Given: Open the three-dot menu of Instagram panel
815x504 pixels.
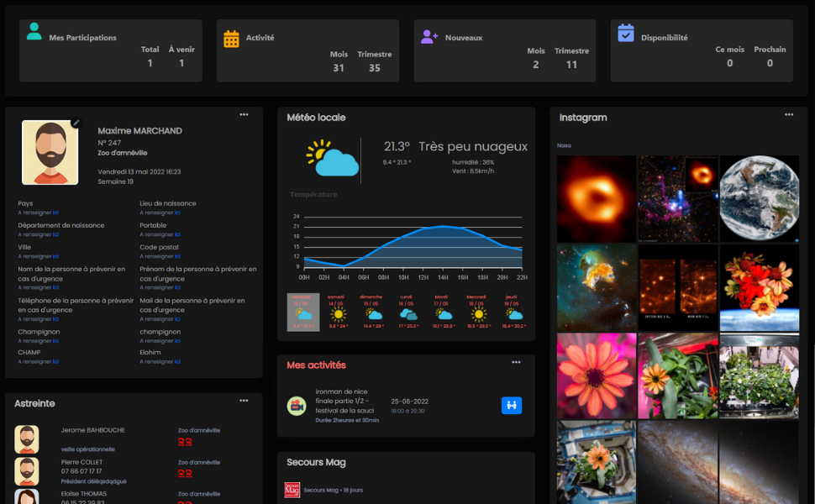Looking at the screenshot, I should tap(789, 114).
